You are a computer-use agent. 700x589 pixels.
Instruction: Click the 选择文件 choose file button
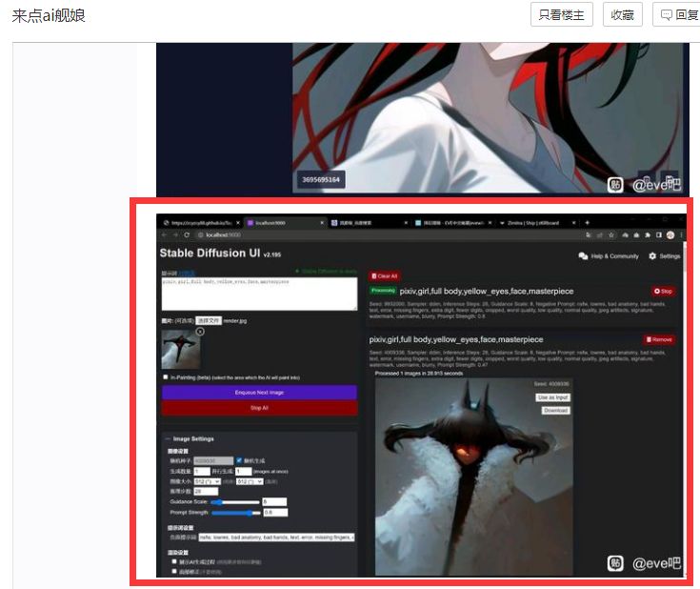click(x=208, y=321)
